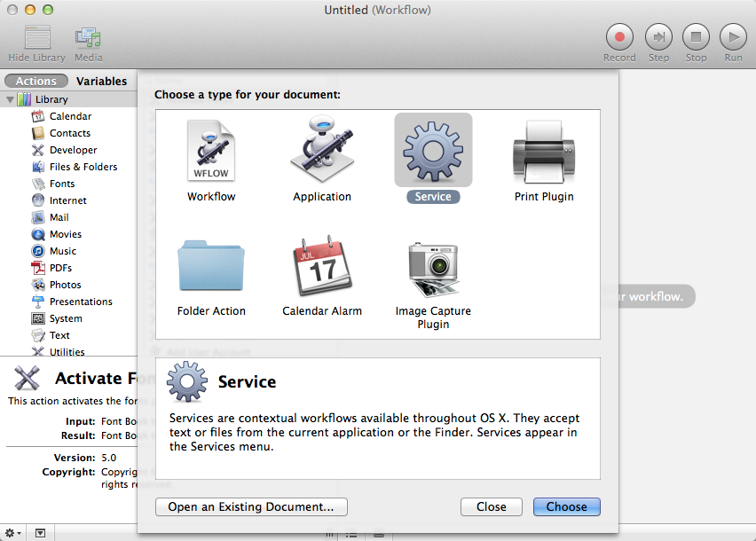The image size is (756, 541).
Task: Click the Record button
Action: click(619, 37)
